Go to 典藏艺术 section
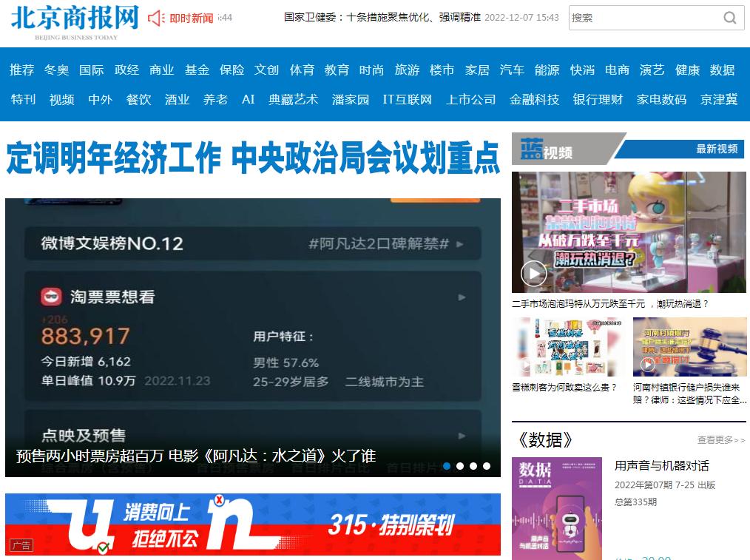Viewport: 750px width, 560px height. 293,99
